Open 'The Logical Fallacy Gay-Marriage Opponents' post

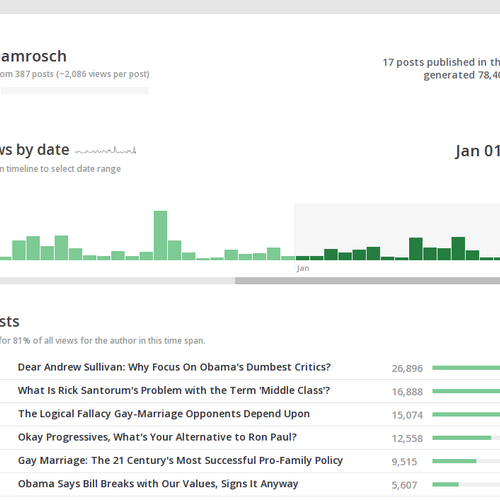tap(164, 414)
